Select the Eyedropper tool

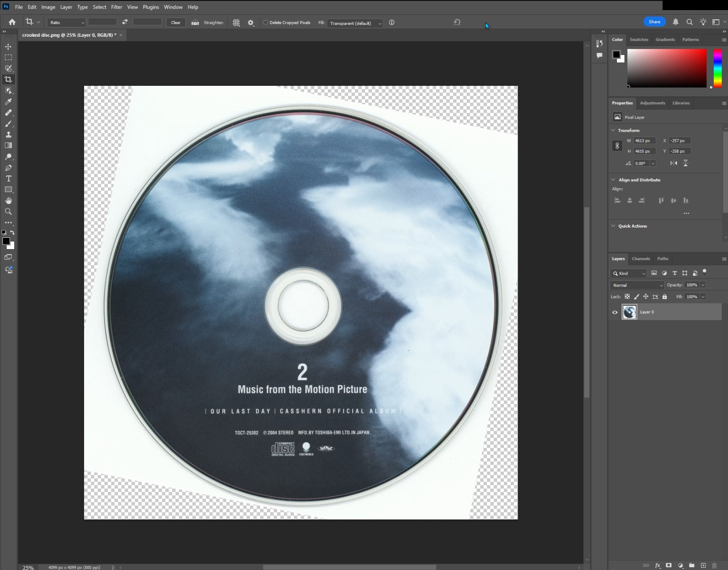point(8,102)
